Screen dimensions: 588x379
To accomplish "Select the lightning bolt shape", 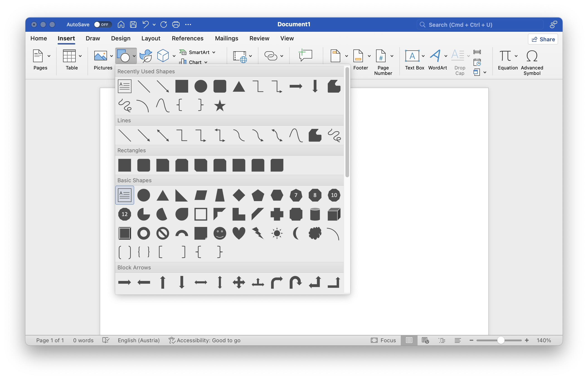I will [258, 233].
